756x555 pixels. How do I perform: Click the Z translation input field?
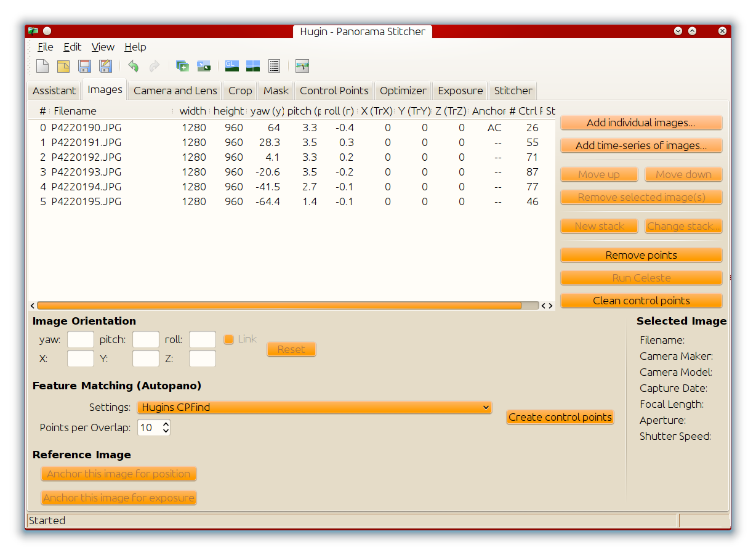click(203, 359)
